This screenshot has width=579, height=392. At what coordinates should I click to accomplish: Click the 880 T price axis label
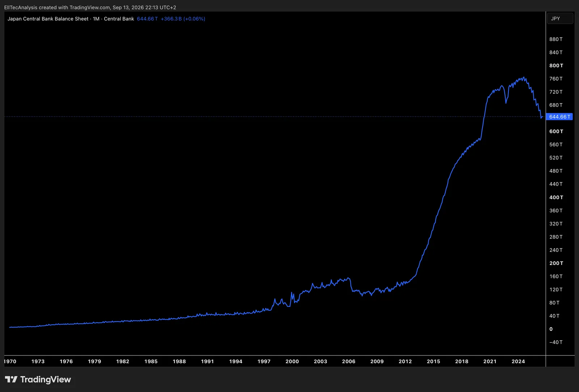tap(556, 39)
